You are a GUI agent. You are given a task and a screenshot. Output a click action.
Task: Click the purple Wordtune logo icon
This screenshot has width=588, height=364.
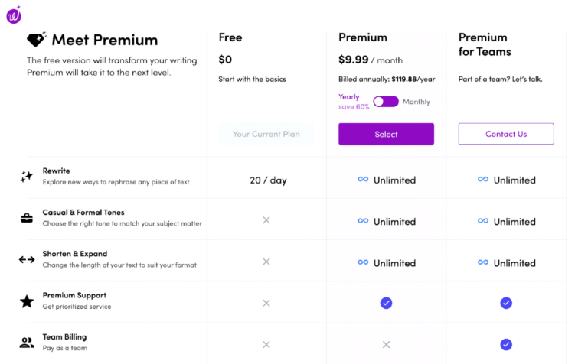click(x=14, y=15)
